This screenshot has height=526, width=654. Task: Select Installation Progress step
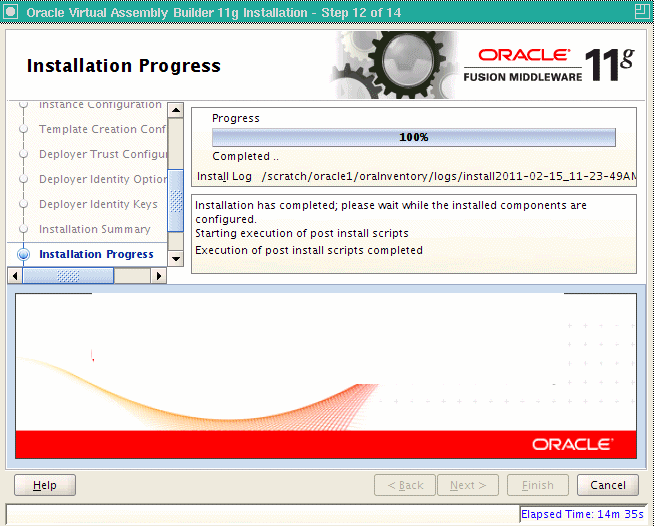click(96, 254)
